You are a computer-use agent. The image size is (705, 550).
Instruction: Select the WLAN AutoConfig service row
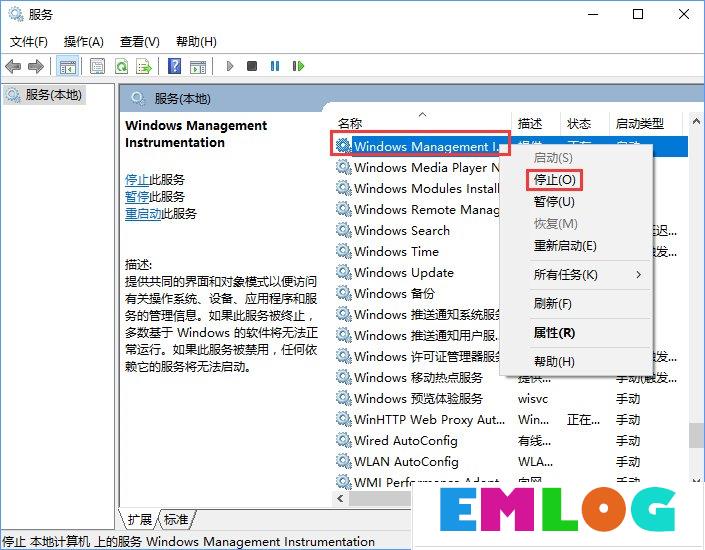pyautogui.click(x=511, y=461)
